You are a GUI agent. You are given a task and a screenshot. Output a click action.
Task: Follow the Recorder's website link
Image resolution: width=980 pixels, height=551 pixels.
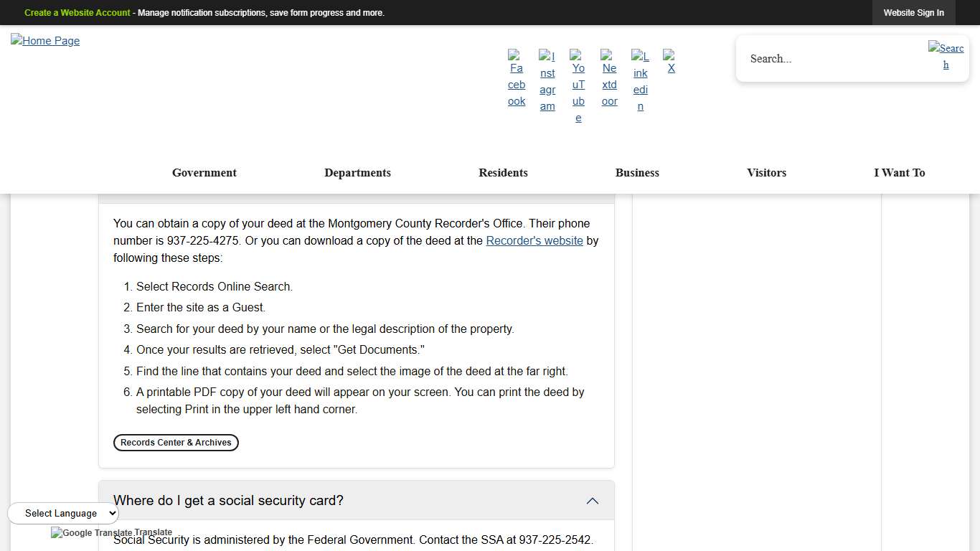click(534, 240)
